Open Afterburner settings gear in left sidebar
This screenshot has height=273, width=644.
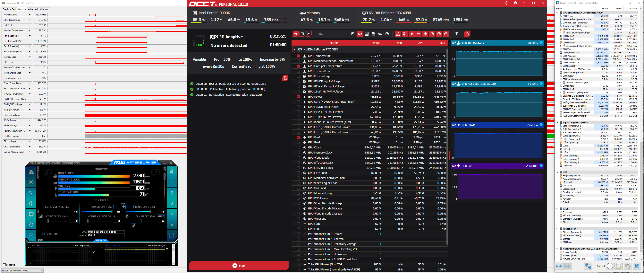31,214
